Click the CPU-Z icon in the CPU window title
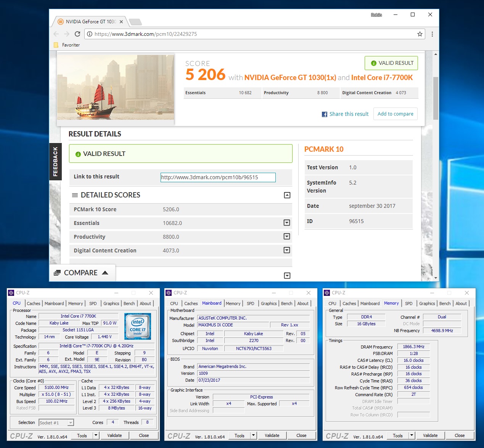Screen dimensions: 484x448 [x=11, y=293]
